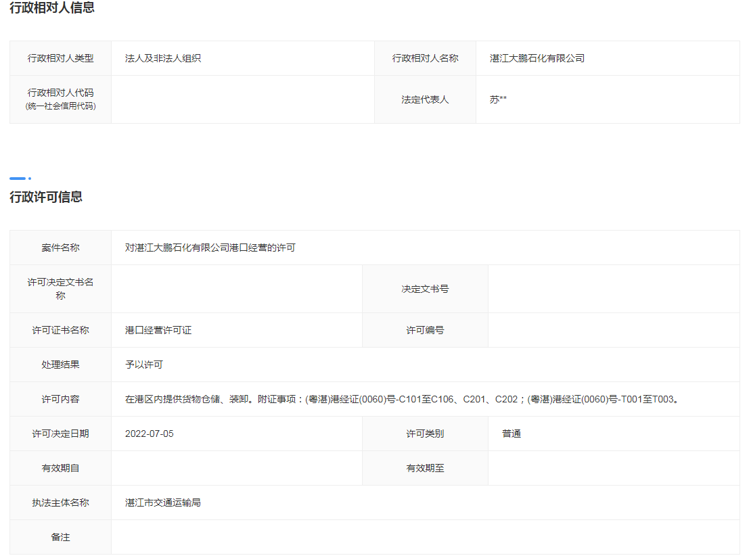Click the 法定代表人 label cell
Image resolution: width=749 pixels, height=560 pixels.
pyautogui.click(x=425, y=100)
